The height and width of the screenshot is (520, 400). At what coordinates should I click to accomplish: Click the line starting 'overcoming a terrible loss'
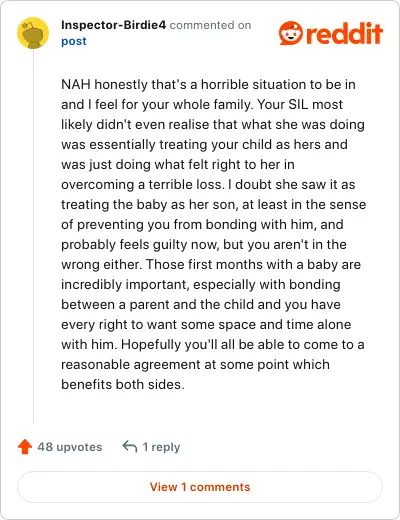point(208,184)
